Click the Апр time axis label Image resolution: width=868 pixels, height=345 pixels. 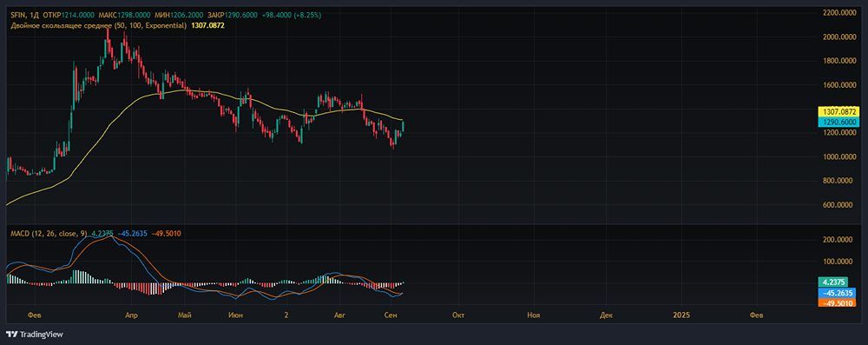pyautogui.click(x=131, y=315)
